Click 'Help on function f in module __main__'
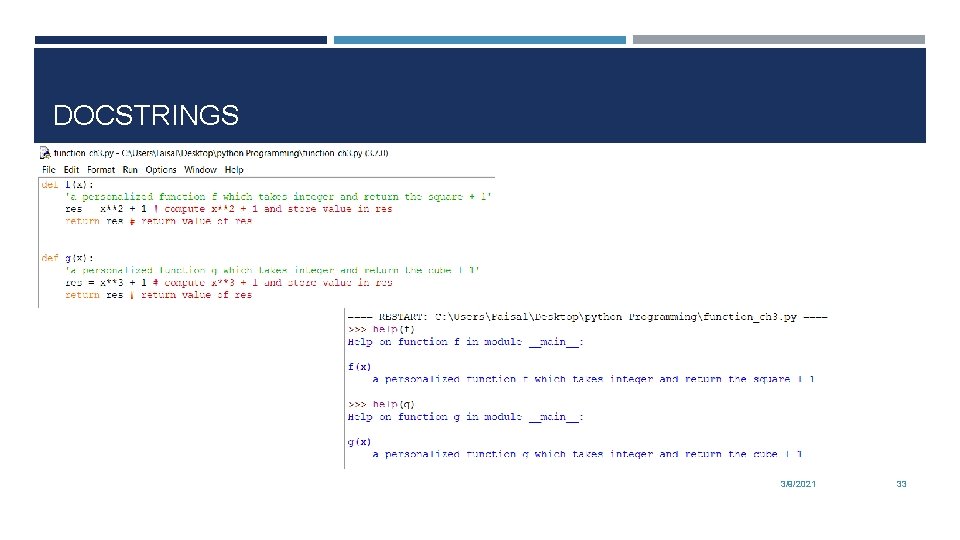Image resolution: width=960 pixels, height=540 pixels. click(x=465, y=342)
